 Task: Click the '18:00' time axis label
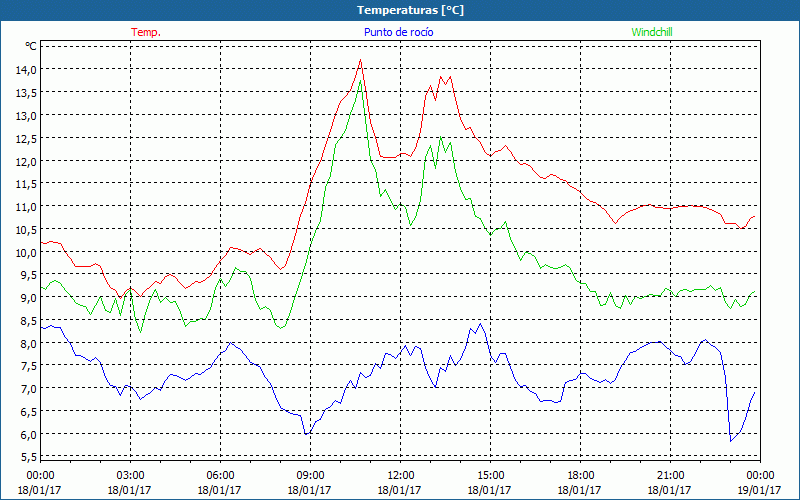pyautogui.click(x=580, y=476)
